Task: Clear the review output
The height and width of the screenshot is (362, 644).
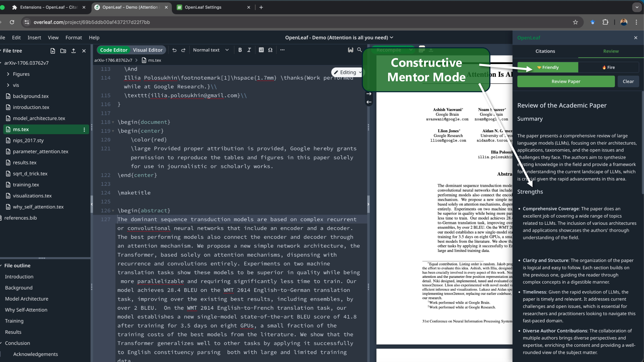Action: pyautogui.click(x=628, y=81)
